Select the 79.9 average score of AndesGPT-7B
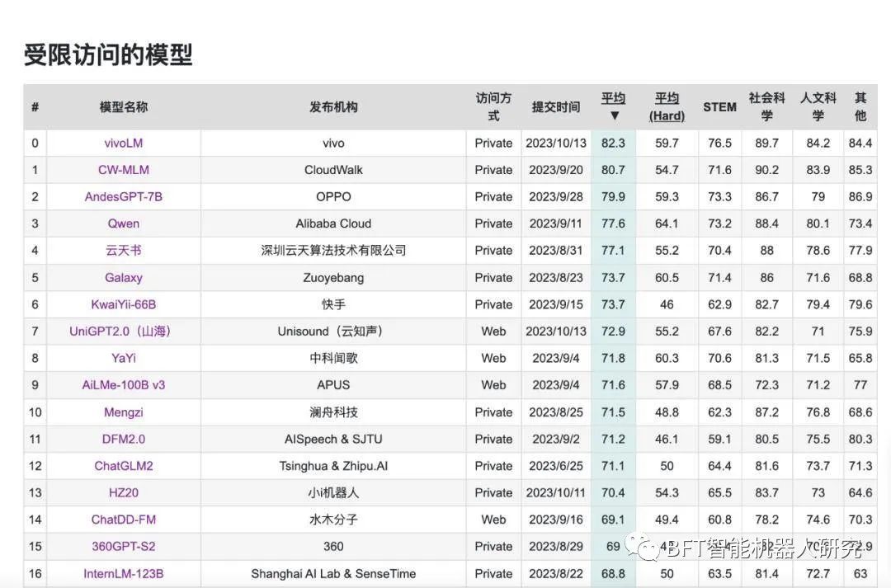 point(613,196)
